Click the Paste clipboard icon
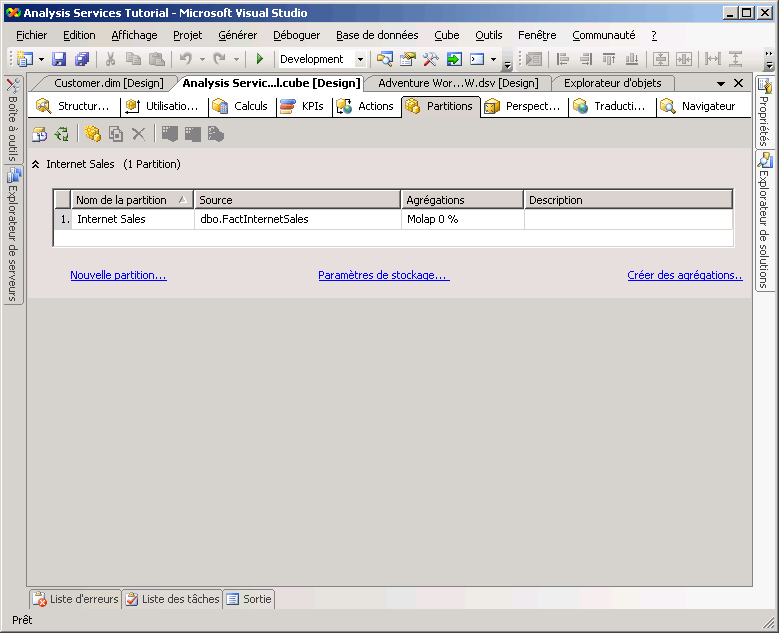This screenshot has height=633, width=779. pyautogui.click(x=157, y=59)
